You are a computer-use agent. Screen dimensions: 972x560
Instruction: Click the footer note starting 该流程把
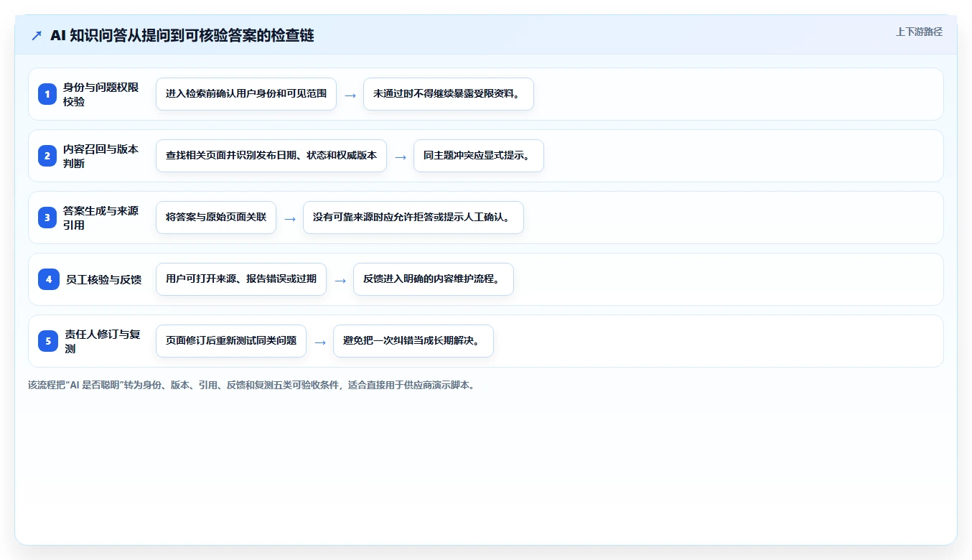(x=251, y=385)
